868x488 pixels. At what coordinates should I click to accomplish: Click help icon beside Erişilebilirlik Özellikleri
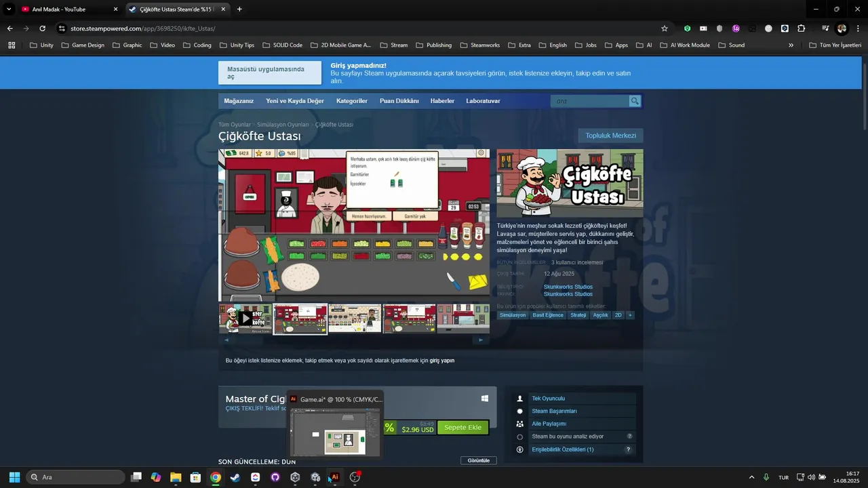click(x=629, y=449)
